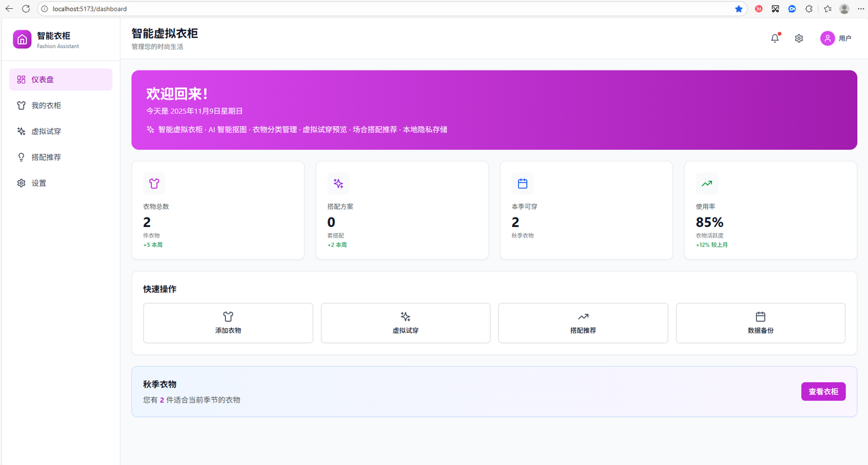Click browser back arrow
868x465 pixels.
point(9,9)
